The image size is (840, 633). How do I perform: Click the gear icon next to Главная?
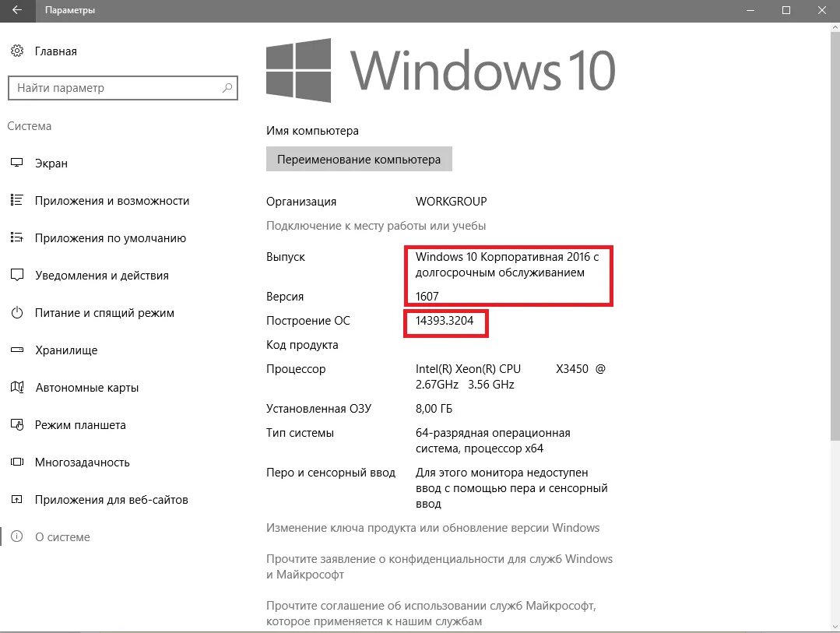tap(17, 51)
